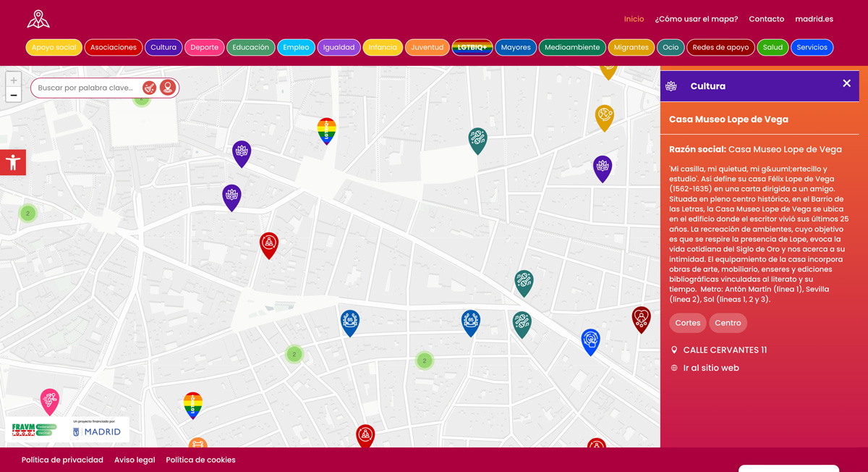Zoom in with the plus button
Viewport: 868px width, 472px height.
13,80
